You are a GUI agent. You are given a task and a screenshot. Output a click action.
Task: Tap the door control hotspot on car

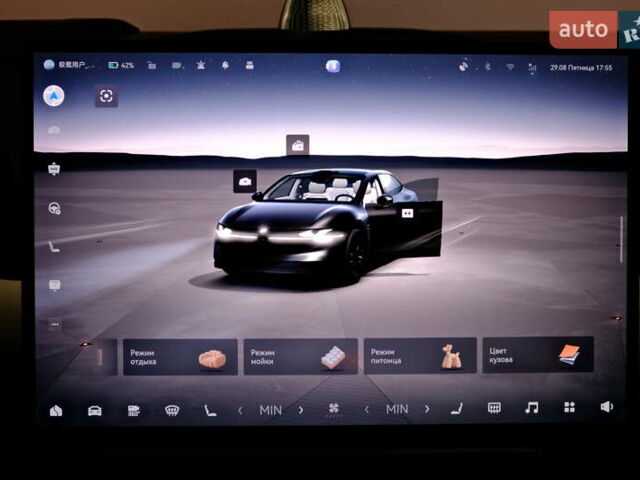(407, 213)
